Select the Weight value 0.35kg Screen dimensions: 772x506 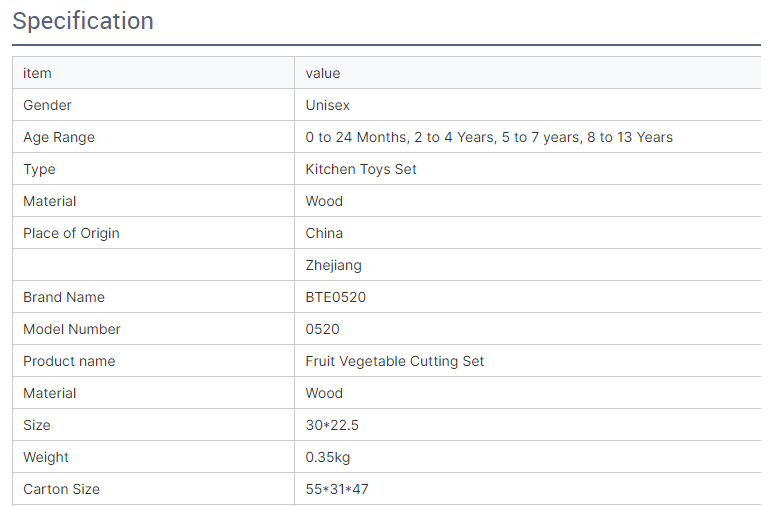(x=328, y=457)
